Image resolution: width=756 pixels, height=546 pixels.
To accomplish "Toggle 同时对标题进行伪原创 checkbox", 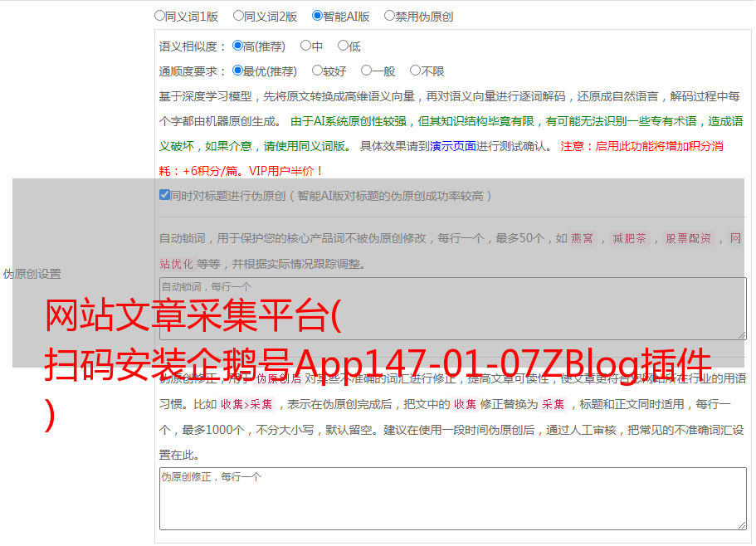I will (164, 195).
